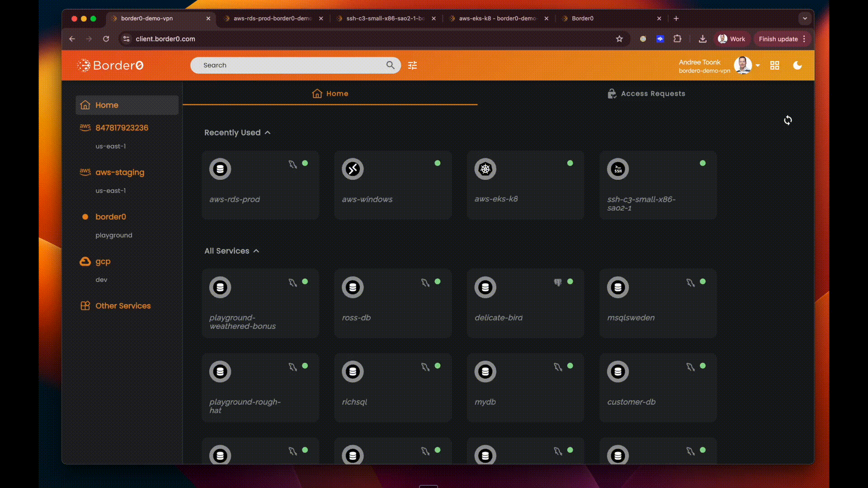This screenshot has width=868, height=488.
Task: Open the Andree Toonk account dropdown
Action: point(758,66)
